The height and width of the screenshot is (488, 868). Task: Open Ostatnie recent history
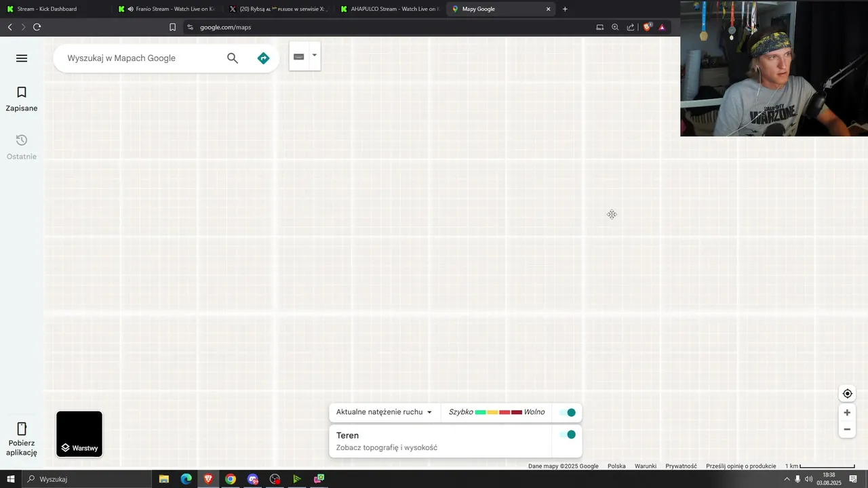pos(22,147)
